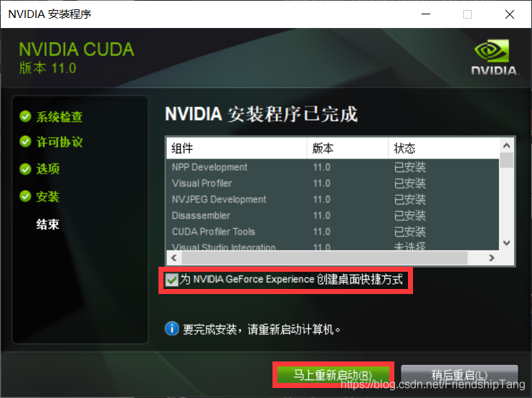Select the CUDA Profiler Tools row
This screenshot has height=398, width=532.
[x=333, y=232]
